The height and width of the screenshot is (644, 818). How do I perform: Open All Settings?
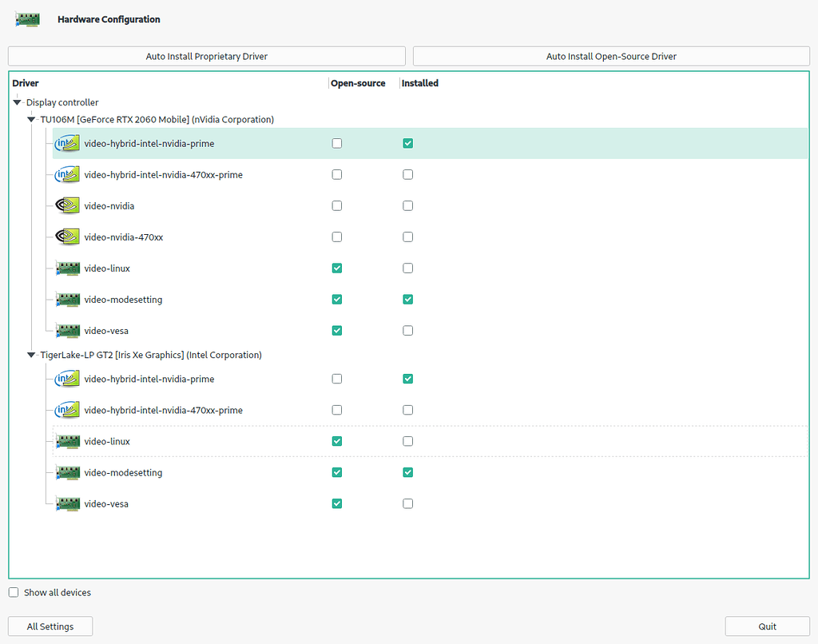coord(50,626)
